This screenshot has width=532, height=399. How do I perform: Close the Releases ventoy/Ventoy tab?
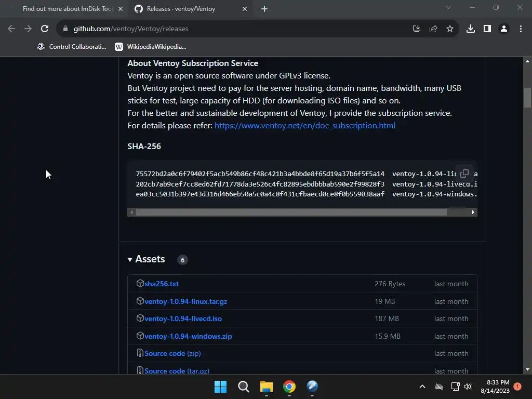coord(245,9)
